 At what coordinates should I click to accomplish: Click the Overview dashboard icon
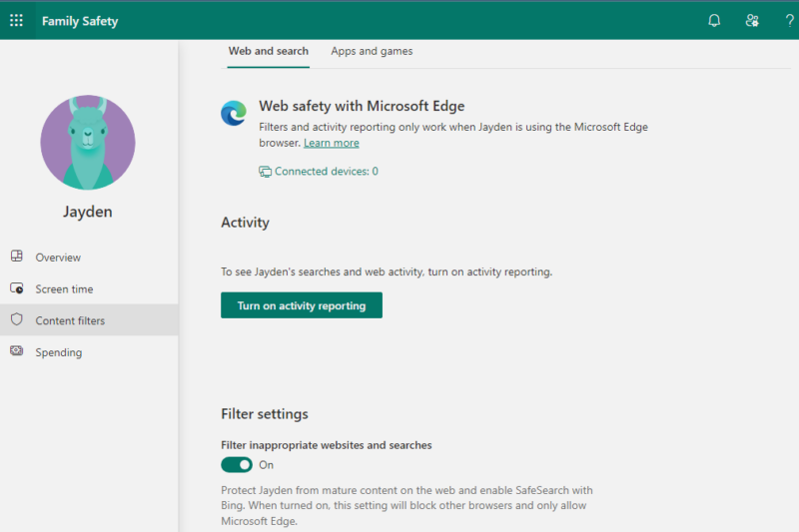click(x=17, y=257)
